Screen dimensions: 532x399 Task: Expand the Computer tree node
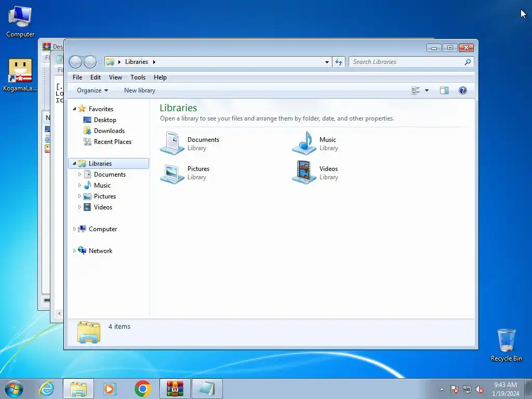click(x=74, y=229)
